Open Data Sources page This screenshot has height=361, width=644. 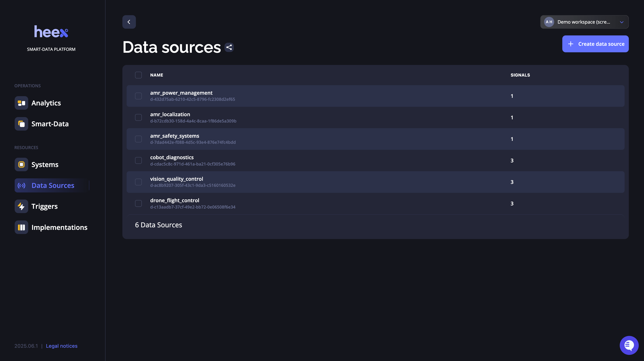52,185
